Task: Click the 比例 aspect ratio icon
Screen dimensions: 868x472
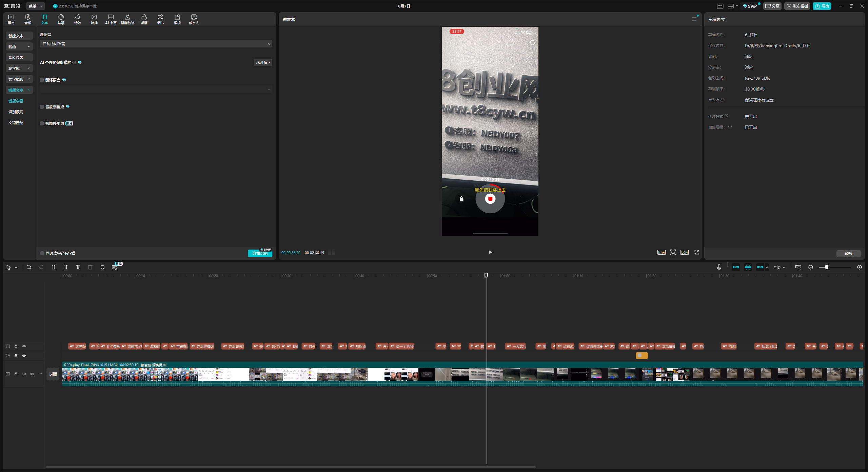Action: pos(685,252)
